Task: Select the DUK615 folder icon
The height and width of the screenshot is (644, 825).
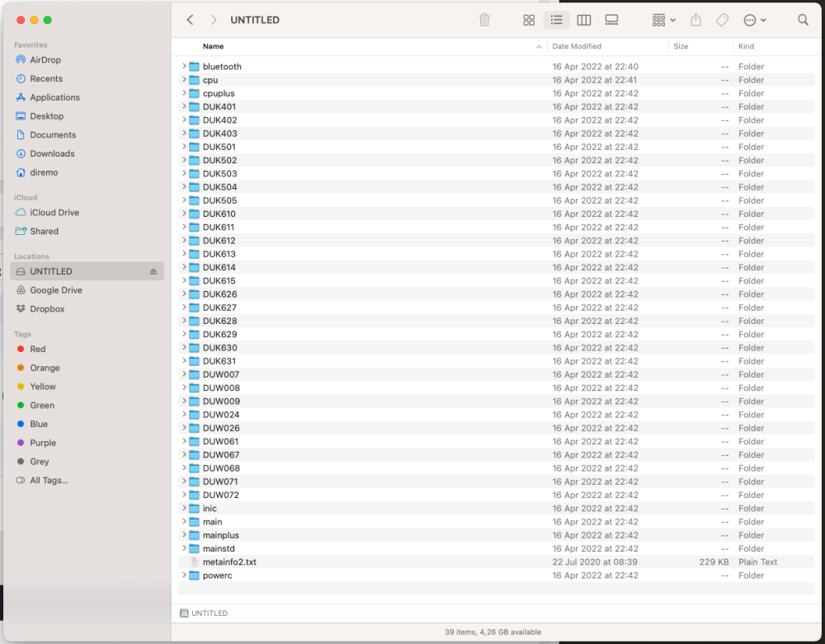Action: coord(194,280)
